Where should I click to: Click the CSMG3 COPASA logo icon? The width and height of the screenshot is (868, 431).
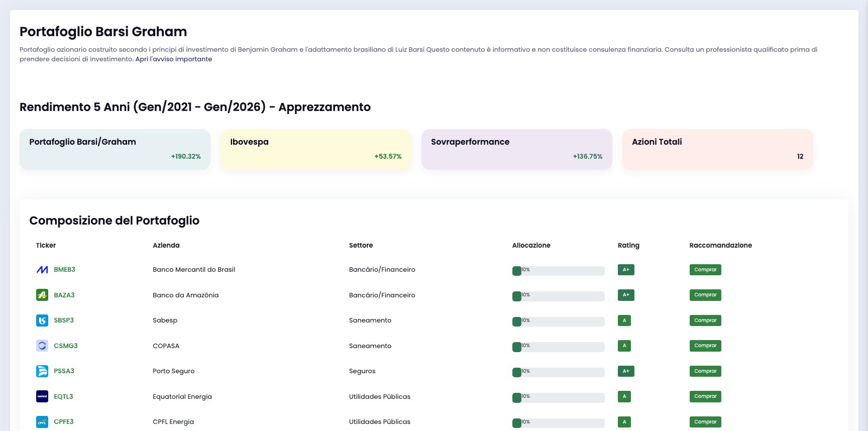42,346
